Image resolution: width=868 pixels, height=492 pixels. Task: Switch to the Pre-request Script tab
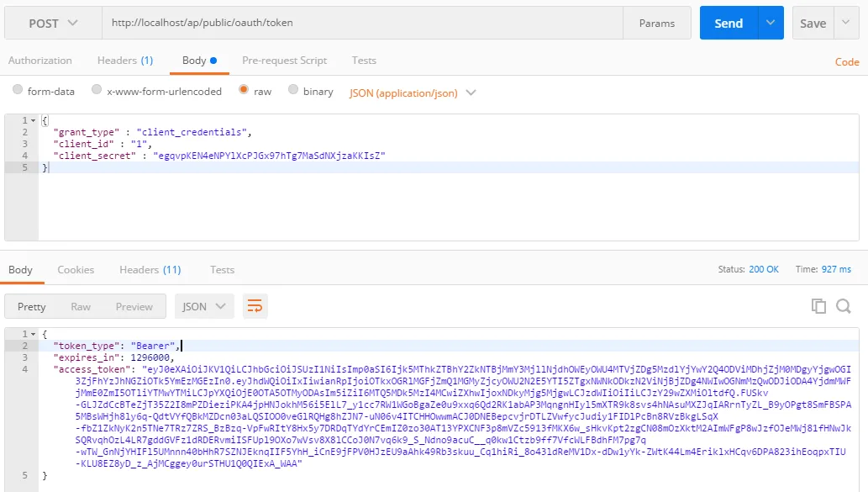tap(284, 61)
